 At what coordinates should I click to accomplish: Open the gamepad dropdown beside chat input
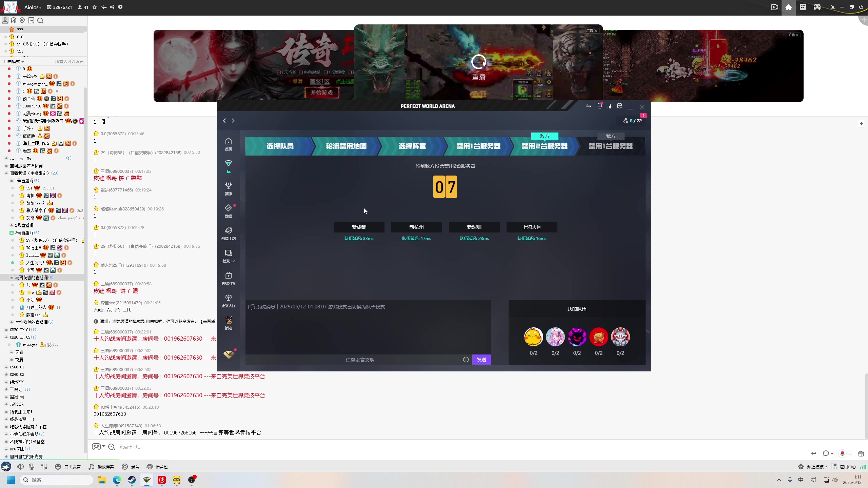pyautogui.click(x=98, y=447)
